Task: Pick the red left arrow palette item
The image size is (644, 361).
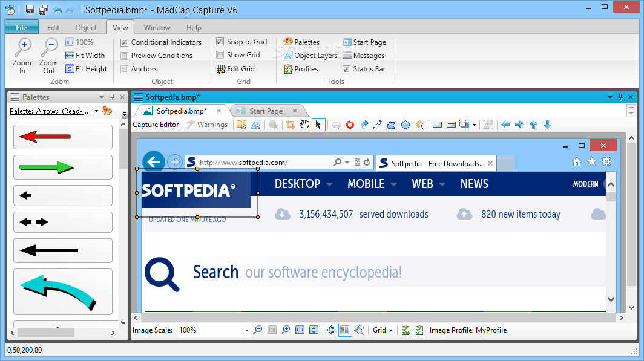Action: pyautogui.click(x=63, y=137)
